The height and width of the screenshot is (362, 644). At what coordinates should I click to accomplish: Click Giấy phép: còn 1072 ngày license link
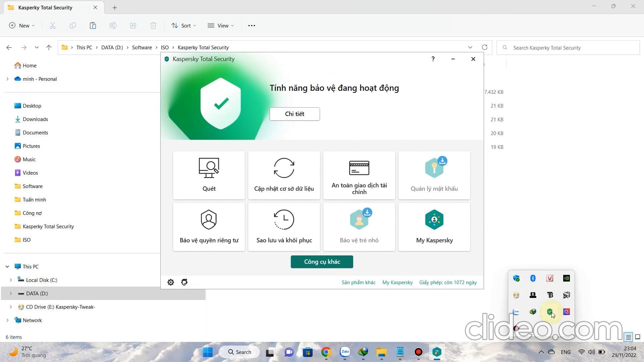click(x=448, y=282)
